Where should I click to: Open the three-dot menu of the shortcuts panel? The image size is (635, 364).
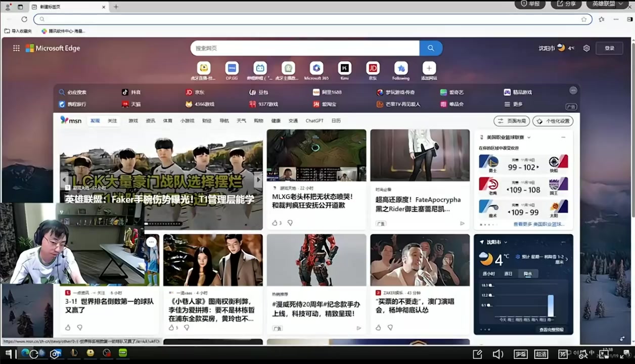pos(573,90)
